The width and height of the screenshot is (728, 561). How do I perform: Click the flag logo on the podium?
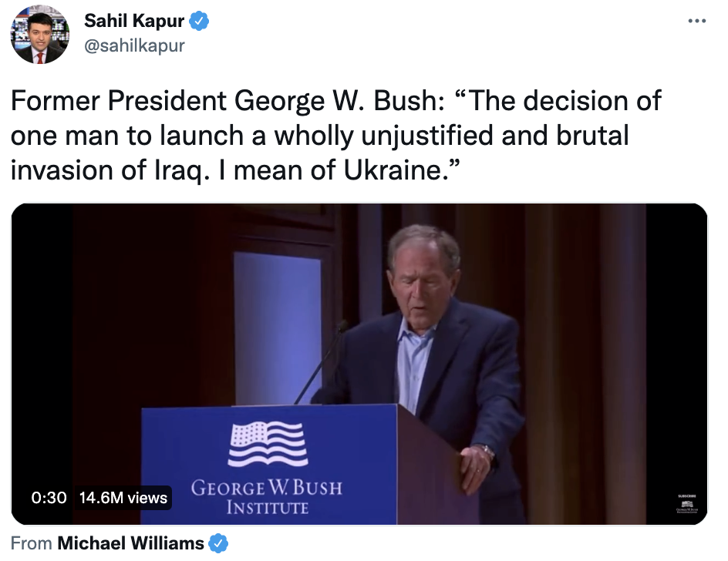point(268,445)
